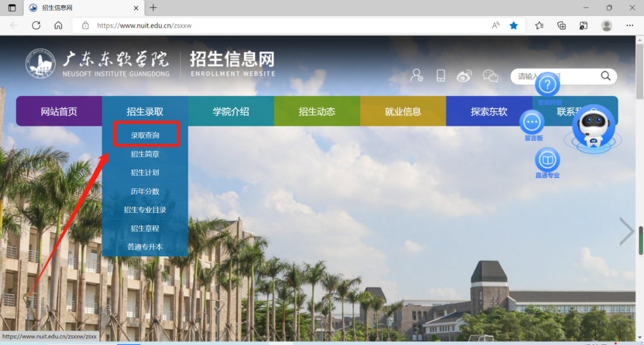Open the browser profile avatar
The image size is (644, 345).
(x=606, y=26)
